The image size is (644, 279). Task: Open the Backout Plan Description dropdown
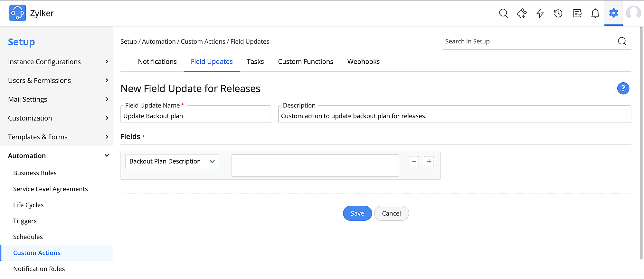[x=172, y=161]
